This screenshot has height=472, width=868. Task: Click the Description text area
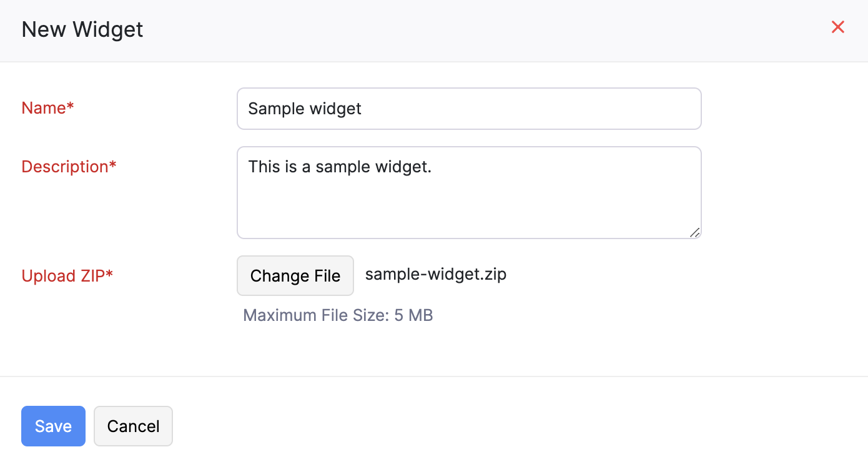pyautogui.click(x=468, y=192)
